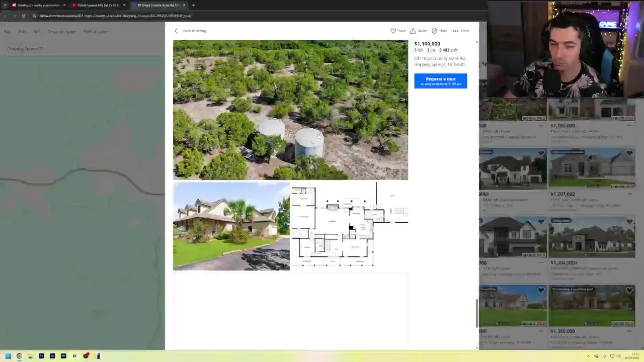Open options menu for $1,304,900+ listing
Image resolution: width=644 pixels, height=362 pixels.
pos(629,262)
